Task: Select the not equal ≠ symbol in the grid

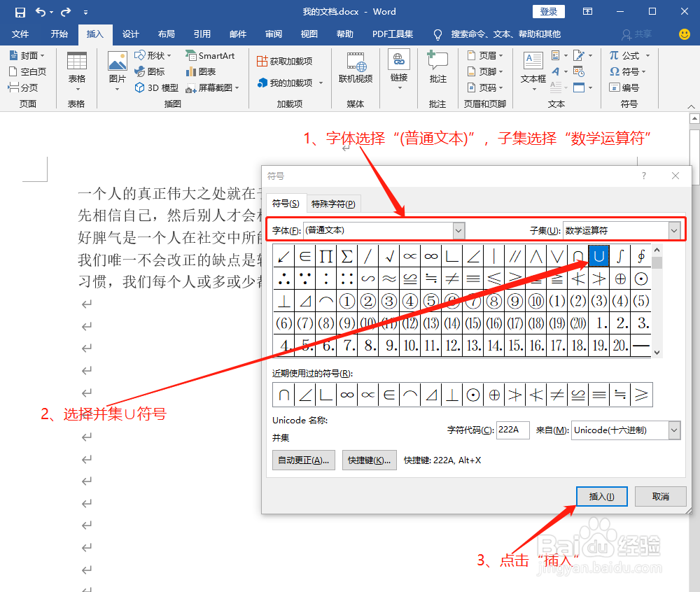Action: [x=451, y=279]
